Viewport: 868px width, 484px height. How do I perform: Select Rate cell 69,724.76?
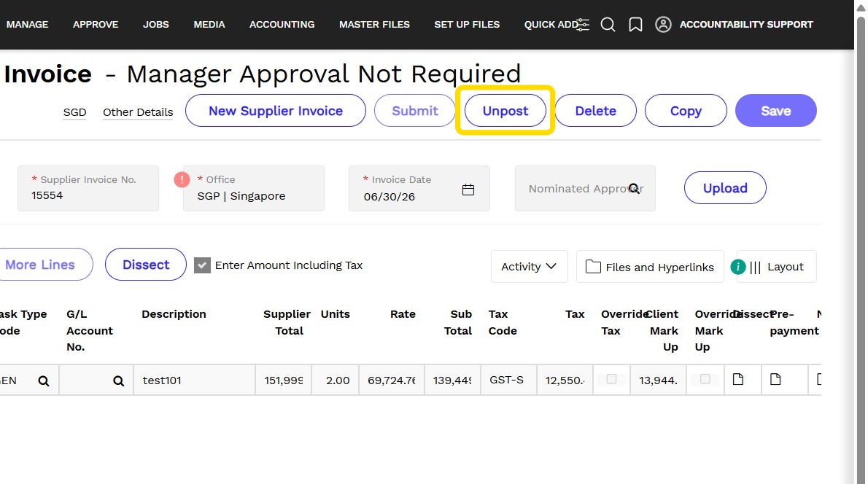click(x=392, y=380)
